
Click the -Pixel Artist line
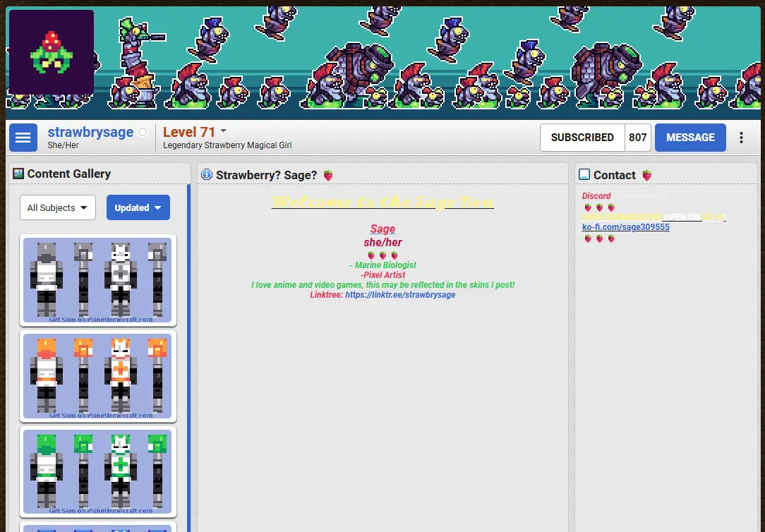point(383,275)
